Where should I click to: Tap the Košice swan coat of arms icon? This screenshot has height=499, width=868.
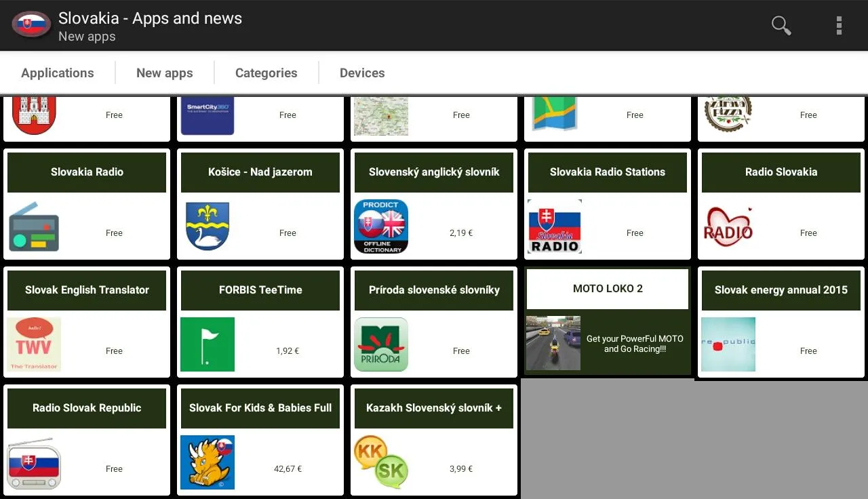(208, 226)
